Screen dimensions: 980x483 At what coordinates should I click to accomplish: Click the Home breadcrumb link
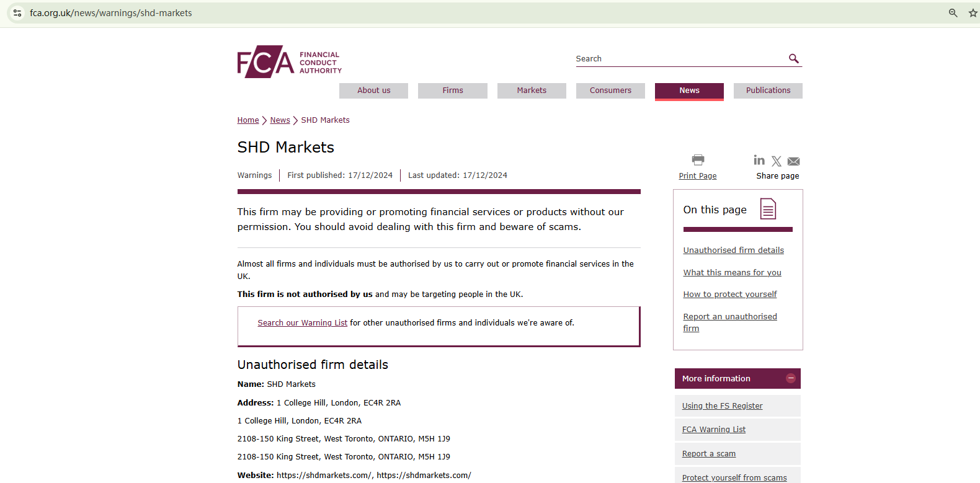[248, 120]
